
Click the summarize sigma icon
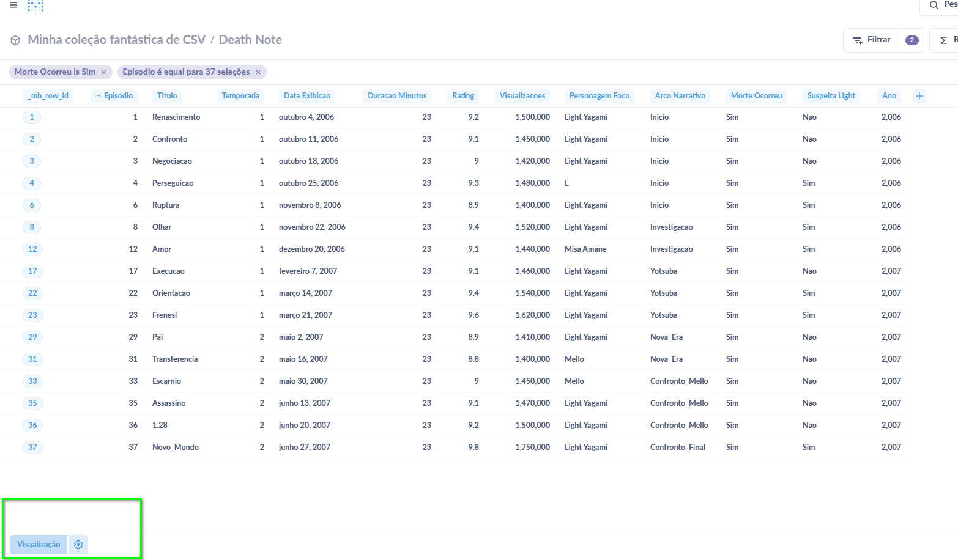(x=943, y=40)
